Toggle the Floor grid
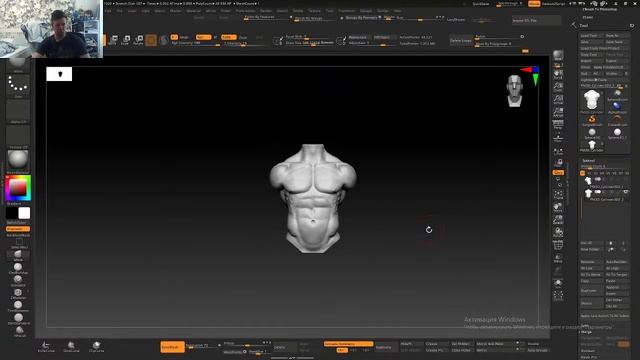The width and height of the screenshot is (640, 360). (x=558, y=138)
